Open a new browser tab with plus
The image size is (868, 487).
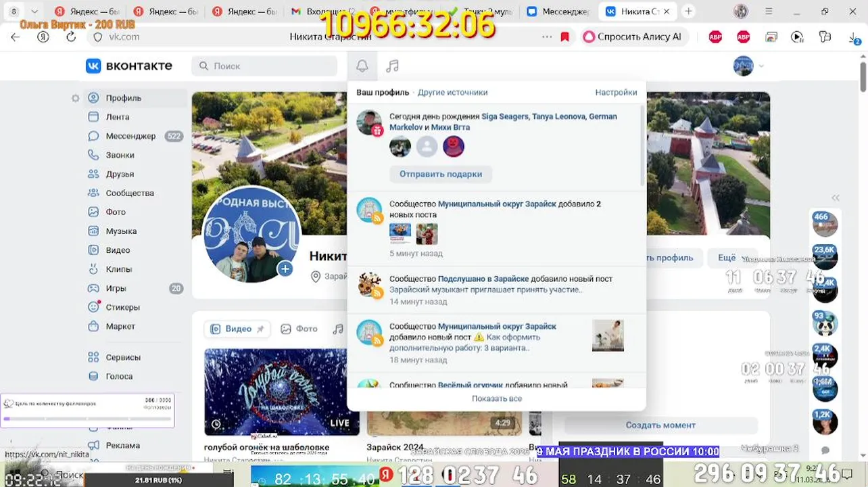pos(688,11)
